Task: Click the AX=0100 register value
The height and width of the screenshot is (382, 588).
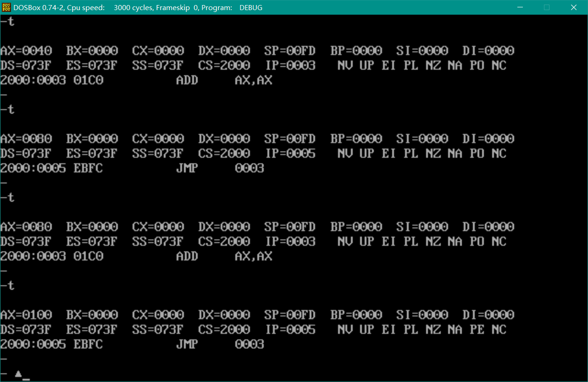Action: coord(26,315)
